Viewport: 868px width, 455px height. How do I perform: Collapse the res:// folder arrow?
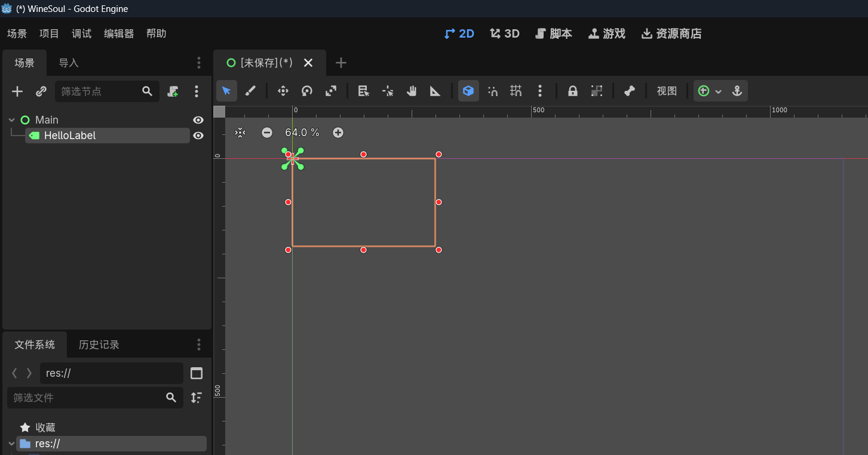click(x=11, y=444)
